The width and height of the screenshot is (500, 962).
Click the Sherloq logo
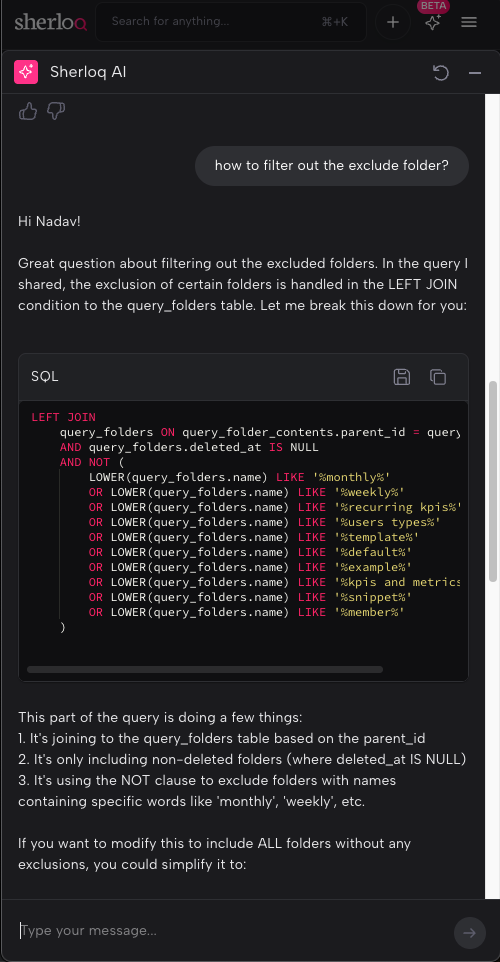(50, 22)
